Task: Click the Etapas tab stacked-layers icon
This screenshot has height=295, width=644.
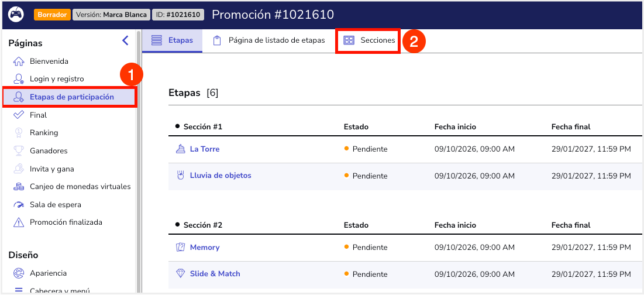Action: pyautogui.click(x=157, y=40)
